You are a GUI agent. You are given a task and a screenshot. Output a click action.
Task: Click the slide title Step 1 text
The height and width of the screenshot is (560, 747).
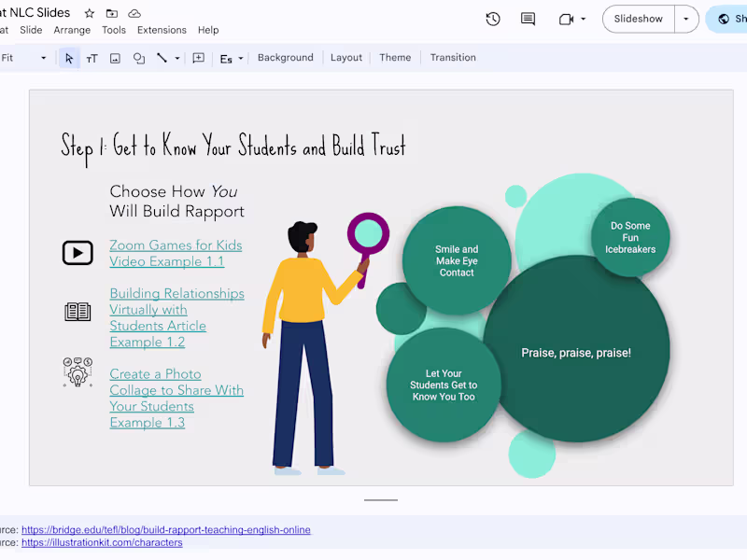(x=233, y=148)
